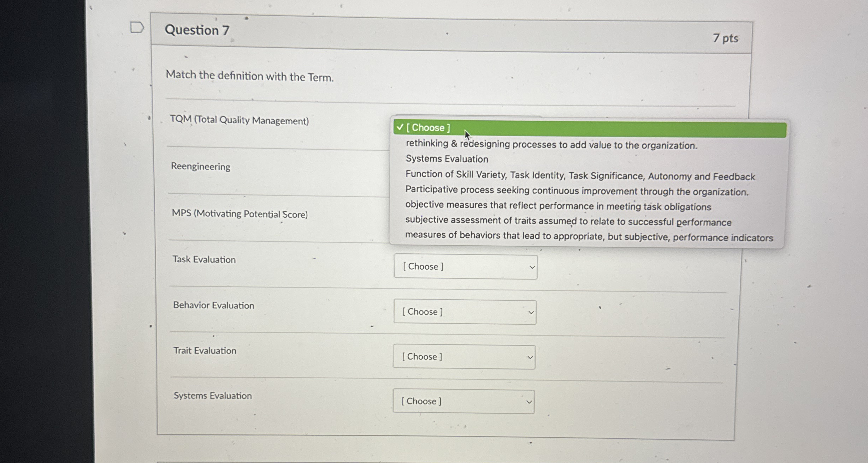This screenshot has height=463, width=868.
Task: Select the checked [ Choose ] option
Action: pos(427,128)
